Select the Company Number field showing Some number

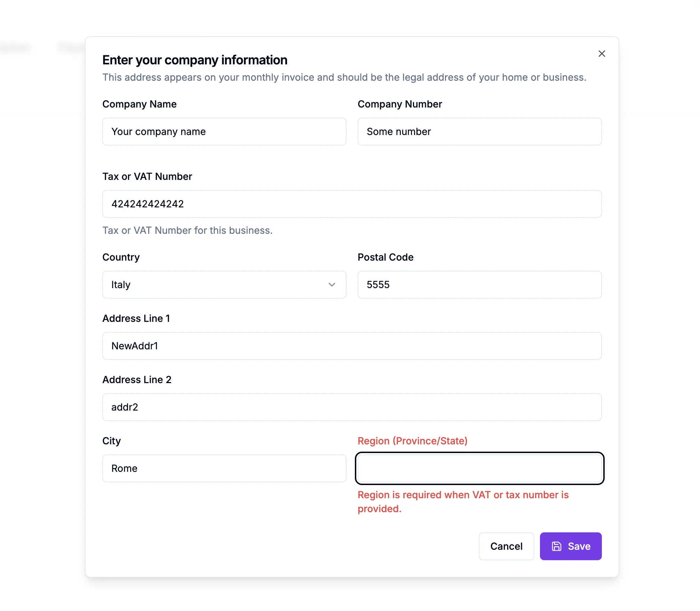(479, 132)
